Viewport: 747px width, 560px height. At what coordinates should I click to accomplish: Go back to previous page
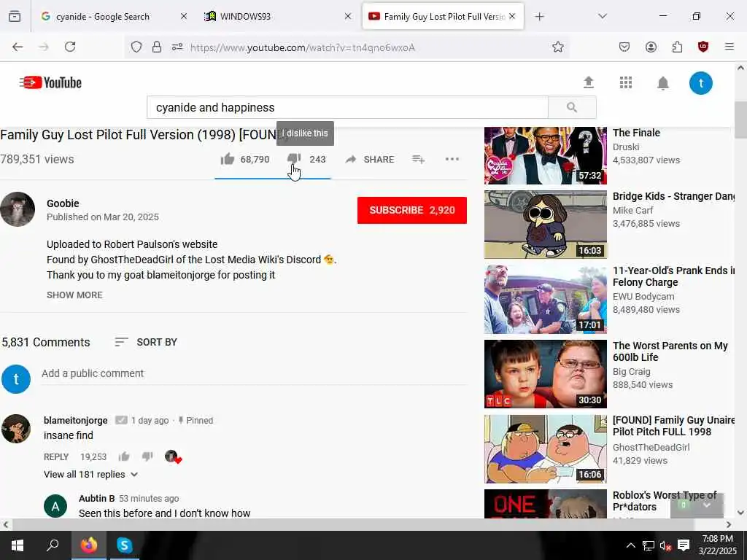18,47
